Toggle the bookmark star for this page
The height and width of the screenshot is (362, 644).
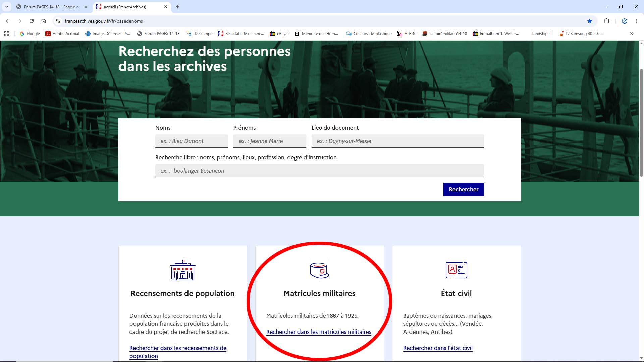(590, 21)
